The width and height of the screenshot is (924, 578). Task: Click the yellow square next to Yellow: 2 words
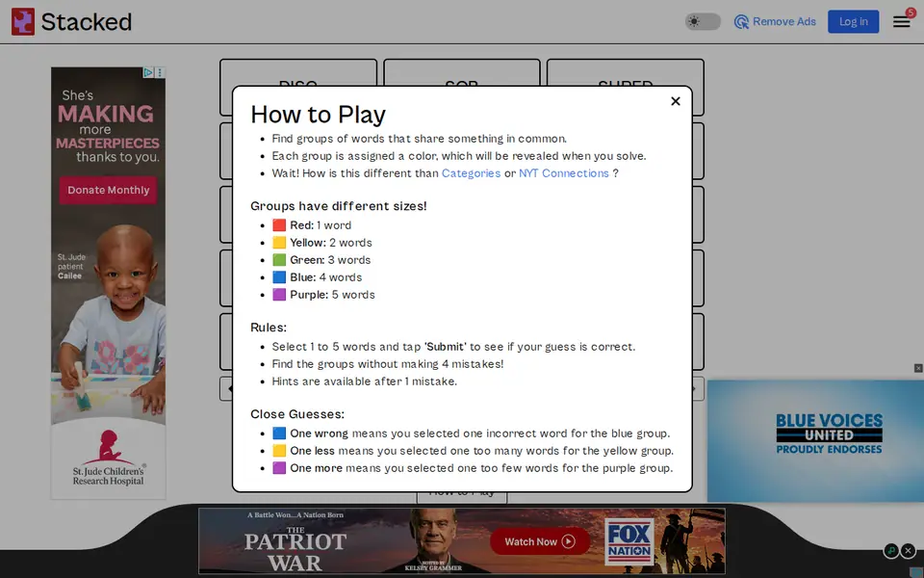pyautogui.click(x=279, y=243)
